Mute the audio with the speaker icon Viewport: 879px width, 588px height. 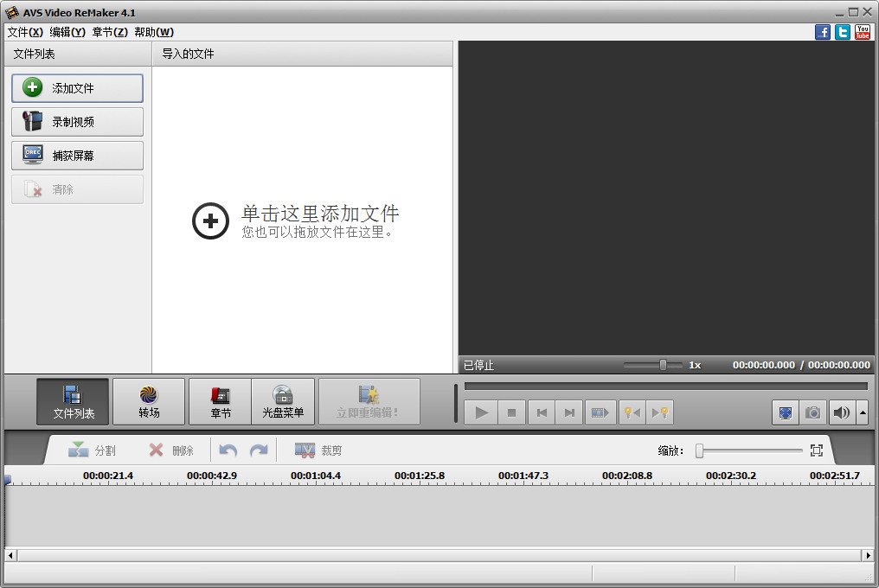[842, 413]
